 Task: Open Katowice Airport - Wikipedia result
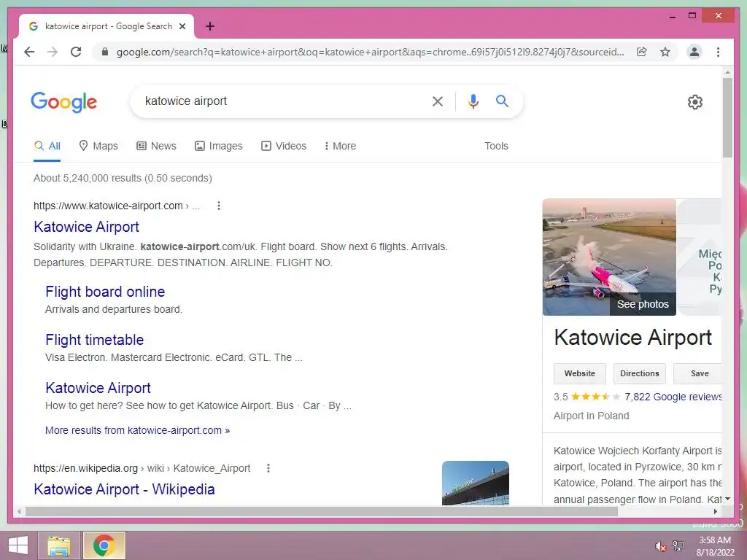pyautogui.click(x=124, y=489)
